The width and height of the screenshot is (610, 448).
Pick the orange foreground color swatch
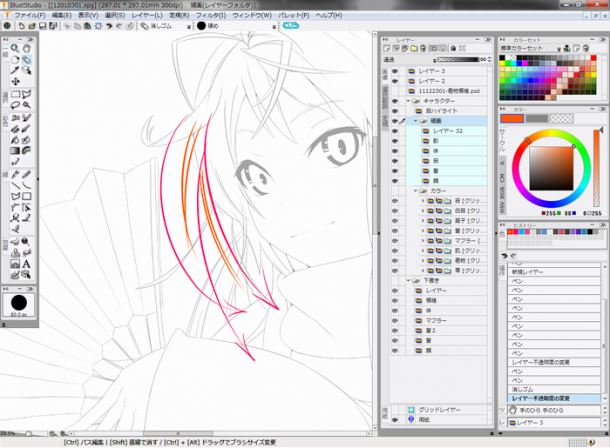coord(512,119)
